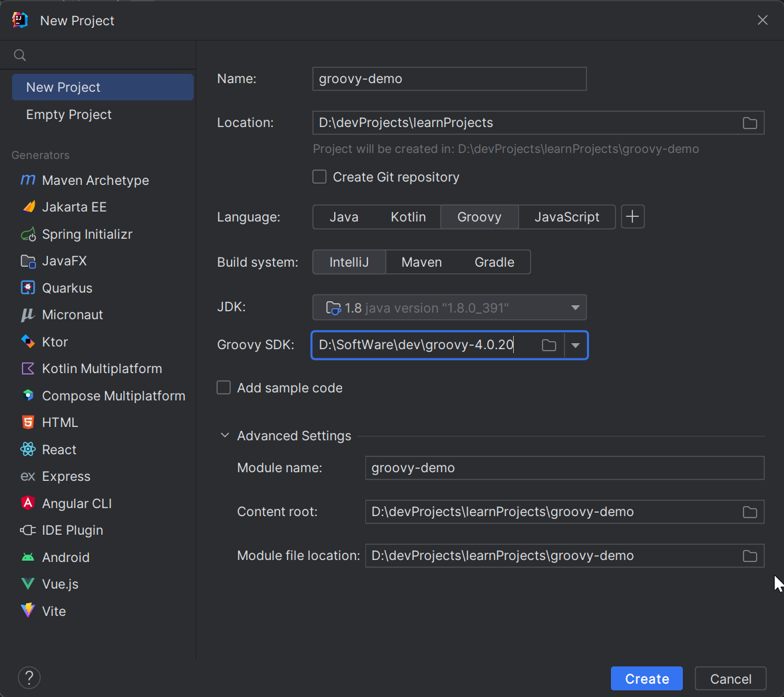Screen dimensions: 784x697
Task: Click the Vue.js logo icon
Action: point(28,583)
